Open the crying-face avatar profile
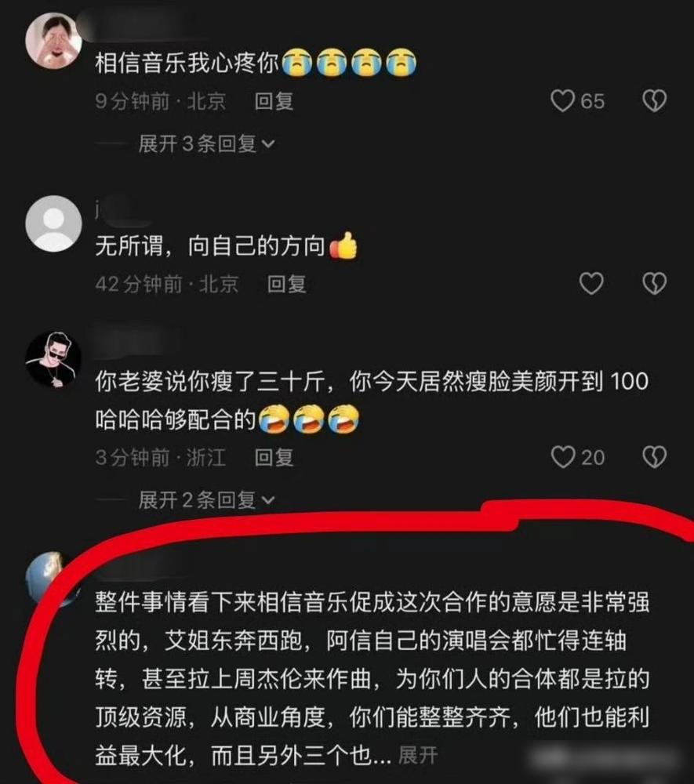Image resolution: width=694 pixels, height=784 pixels. pyautogui.click(x=53, y=41)
